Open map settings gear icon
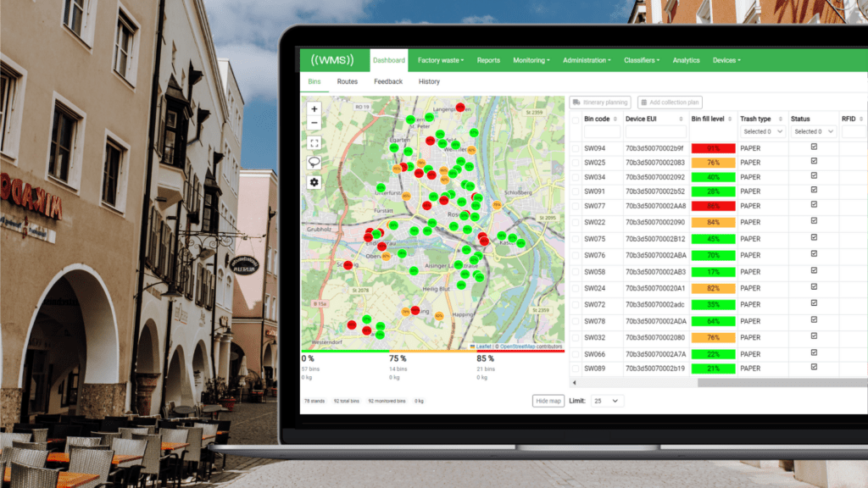The image size is (868, 488). pos(314,182)
